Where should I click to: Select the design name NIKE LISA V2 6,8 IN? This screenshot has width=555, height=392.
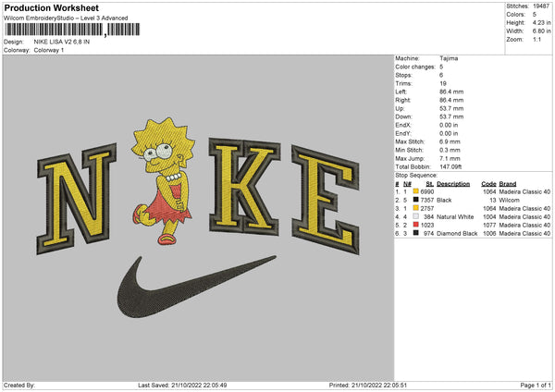pos(62,42)
